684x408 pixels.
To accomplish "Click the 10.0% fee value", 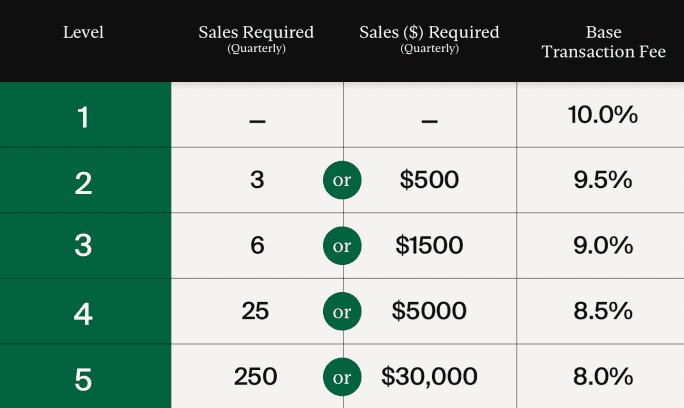I will click(602, 115).
